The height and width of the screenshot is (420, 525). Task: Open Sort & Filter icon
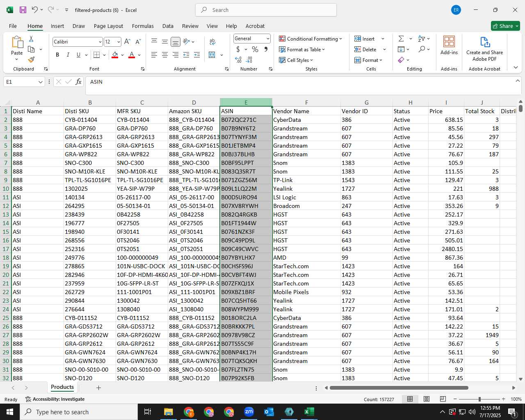pyautogui.click(x=422, y=39)
